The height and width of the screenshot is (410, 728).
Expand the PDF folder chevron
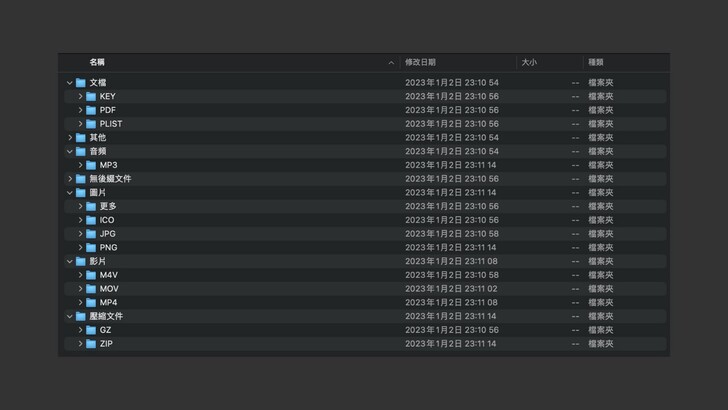pos(80,110)
